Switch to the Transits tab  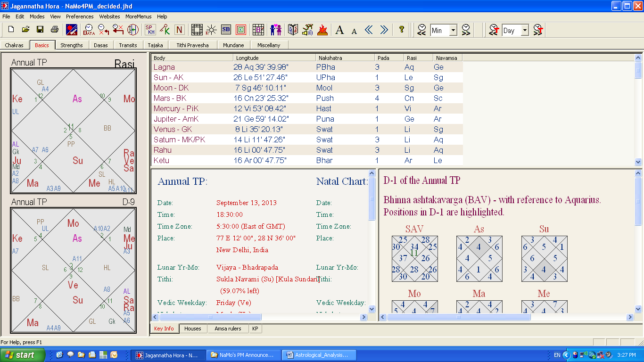pos(128,45)
